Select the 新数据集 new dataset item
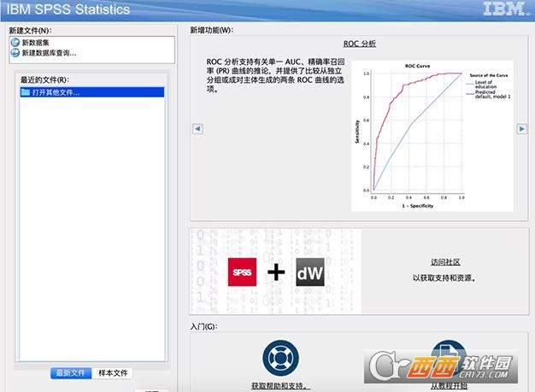The image size is (535, 392). pos(36,43)
